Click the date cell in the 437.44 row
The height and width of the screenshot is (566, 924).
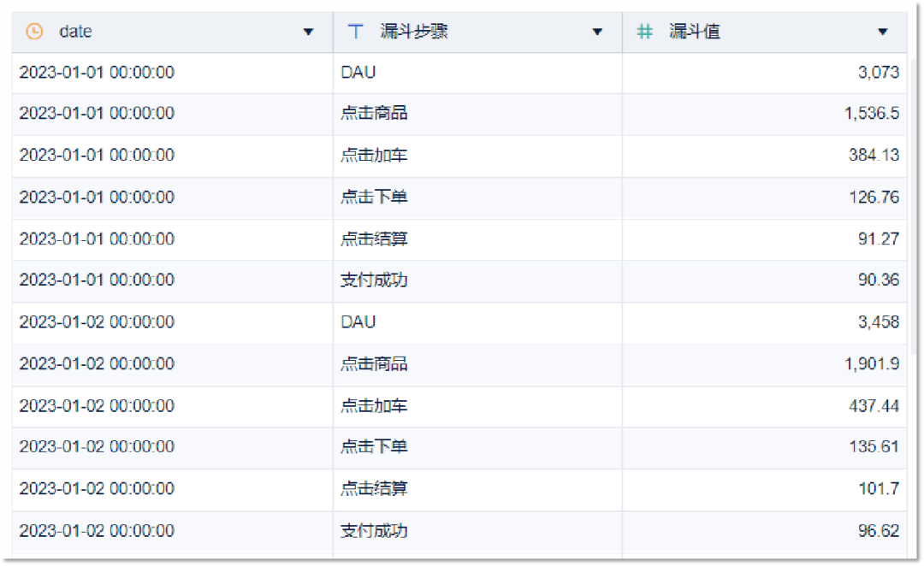click(x=172, y=406)
